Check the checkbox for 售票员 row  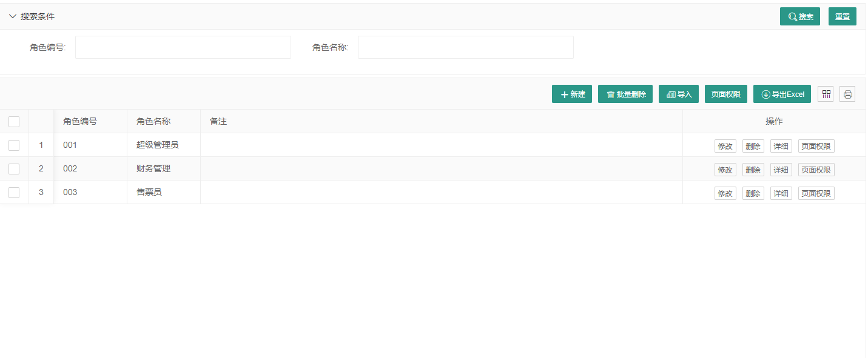(x=14, y=193)
